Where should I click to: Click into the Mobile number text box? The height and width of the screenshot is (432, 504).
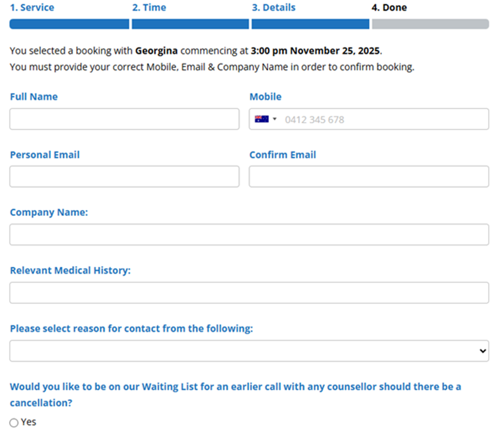[x=383, y=119]
